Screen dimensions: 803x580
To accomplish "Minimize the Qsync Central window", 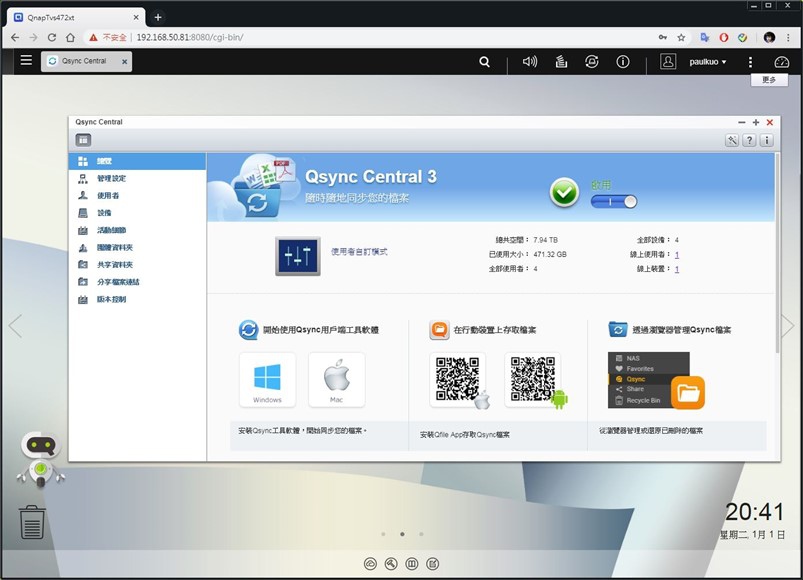I will [742, 122].
